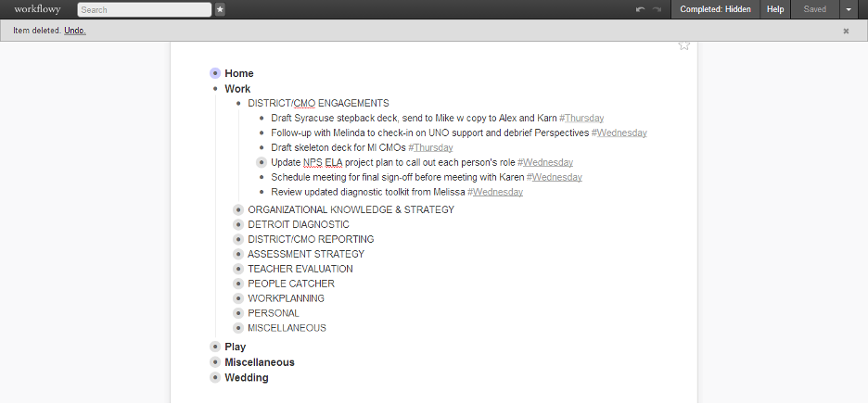
Task: Click the undo arrow in top bar
Action: [x=640, y=9]
